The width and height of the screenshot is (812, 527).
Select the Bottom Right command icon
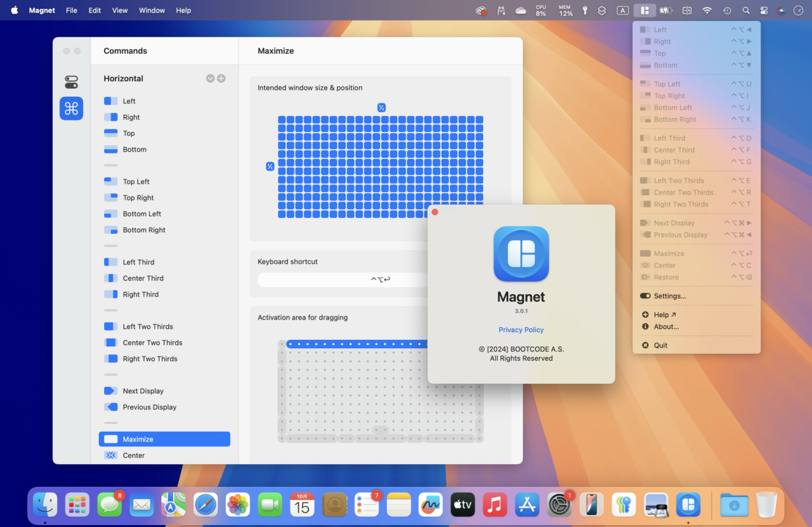click(111, 230)
